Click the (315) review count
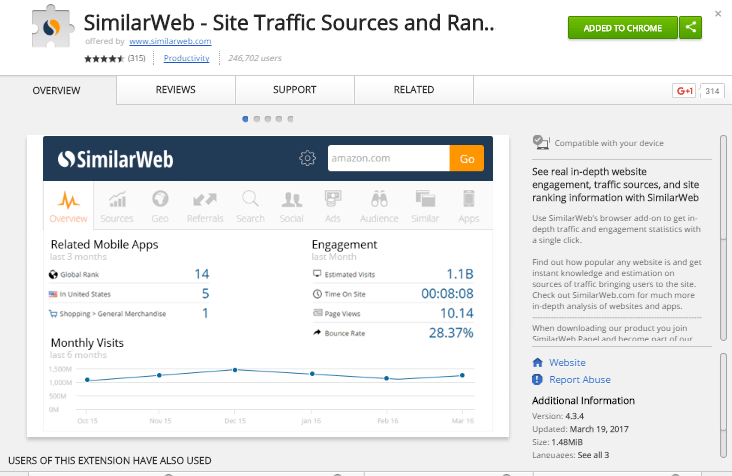The width and height of the screenshot is (732, 476). [x=136, y=58]
